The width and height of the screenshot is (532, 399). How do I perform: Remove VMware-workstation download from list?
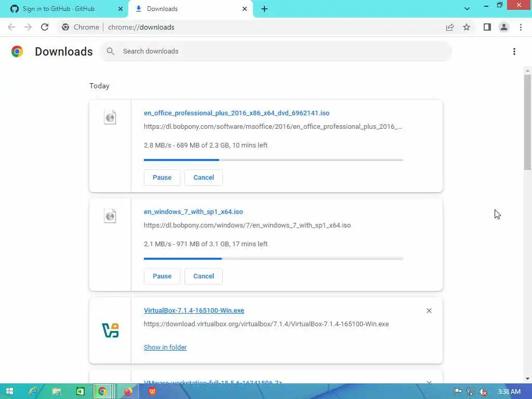point(429,382)
